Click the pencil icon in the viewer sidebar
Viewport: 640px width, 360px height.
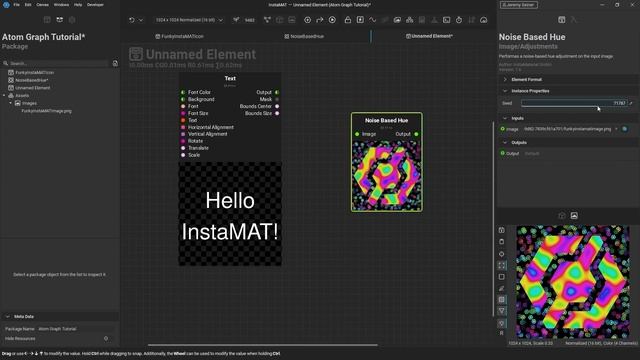click(x=502, y=288)
